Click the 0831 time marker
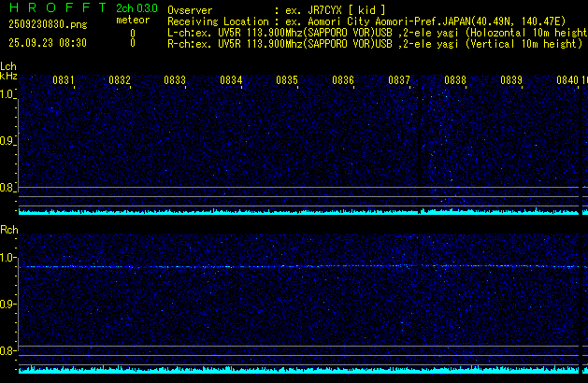Screen dimensions: 588x383 [x=64, y=81]
